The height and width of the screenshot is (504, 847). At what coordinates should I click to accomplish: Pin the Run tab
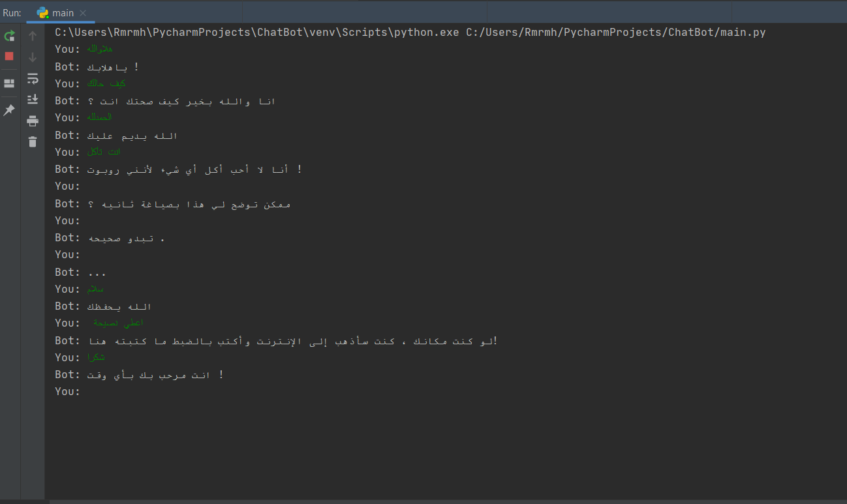(9, 110)
